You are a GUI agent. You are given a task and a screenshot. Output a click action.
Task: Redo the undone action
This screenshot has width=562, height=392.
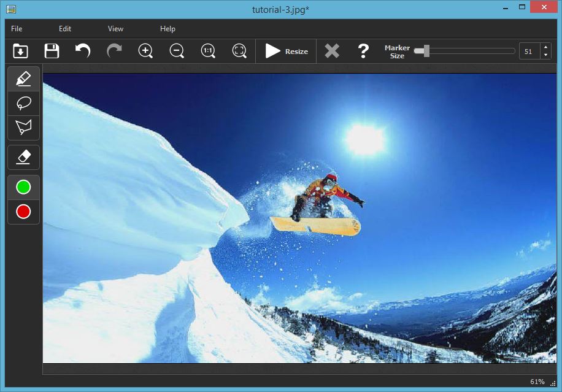(114, 51)
